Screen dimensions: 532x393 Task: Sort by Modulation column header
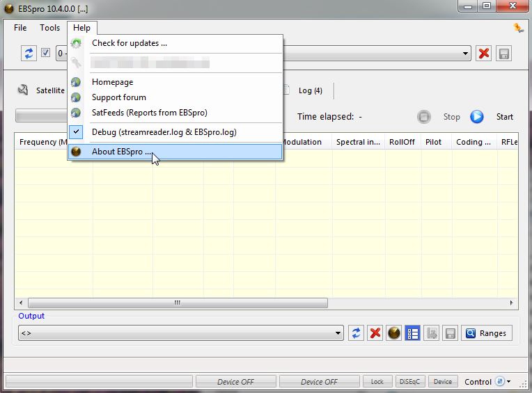point(304,142)
